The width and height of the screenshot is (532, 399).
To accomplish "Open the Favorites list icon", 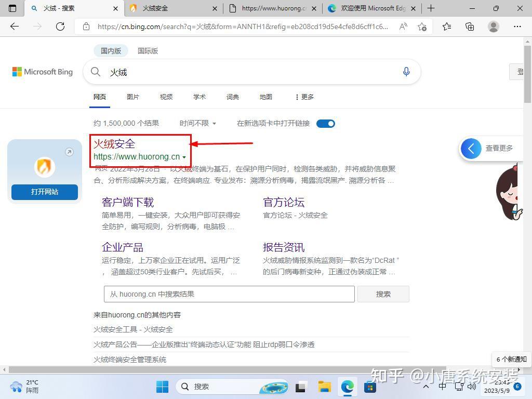I will click(x=447, y=26).
